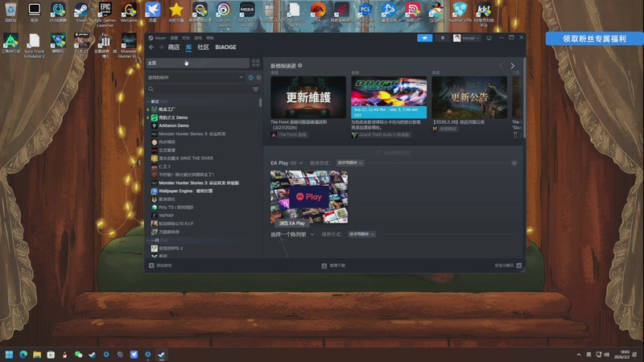Viewport: 644px width, 362px height.
Task: Show next what's new items with right arrow
Action: 512,66
